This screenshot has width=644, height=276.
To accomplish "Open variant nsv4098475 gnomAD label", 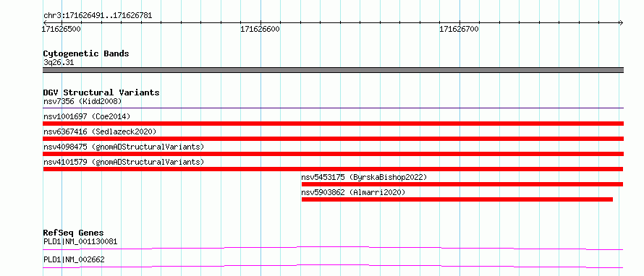I will click(x=124, y=147).
